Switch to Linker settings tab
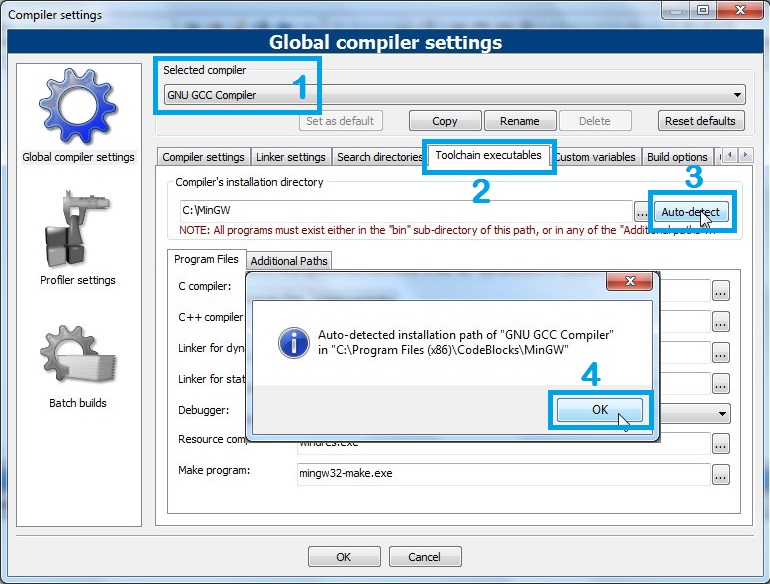Viewport: 770px width, 584px height. coord(291,157)
